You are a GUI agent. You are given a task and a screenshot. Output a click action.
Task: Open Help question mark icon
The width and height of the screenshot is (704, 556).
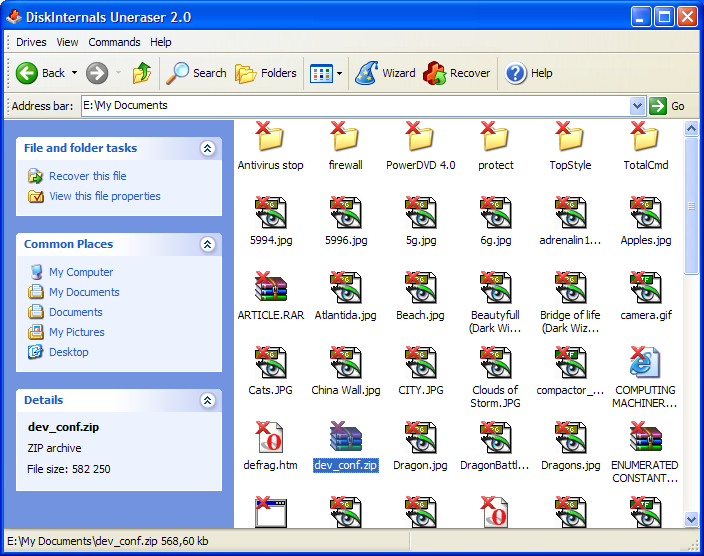(515, 73)
